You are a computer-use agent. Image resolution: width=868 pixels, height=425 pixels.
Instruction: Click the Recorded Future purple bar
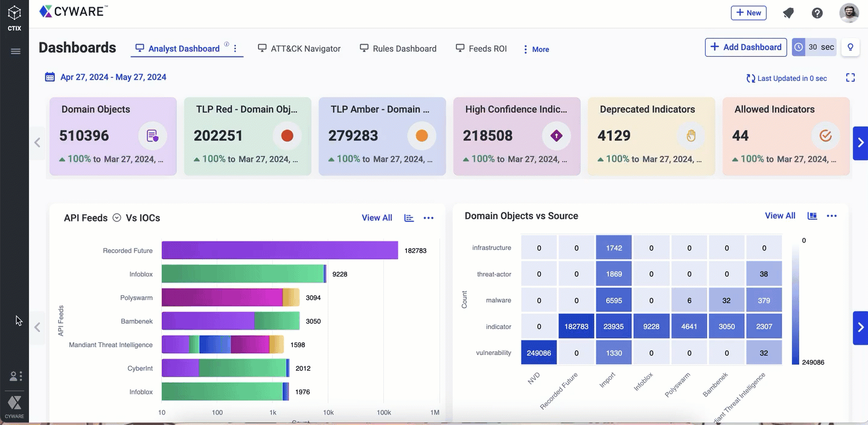click(279, 251)
